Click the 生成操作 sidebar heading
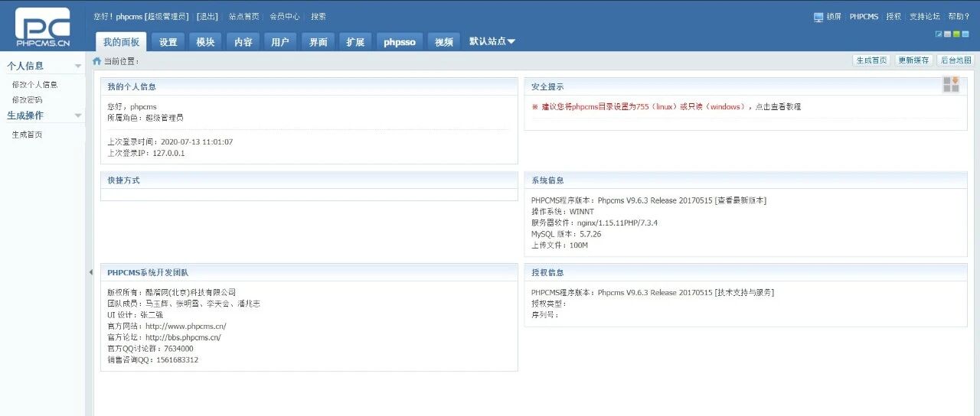This screenshot has width=980, height=416. (25, 115)
